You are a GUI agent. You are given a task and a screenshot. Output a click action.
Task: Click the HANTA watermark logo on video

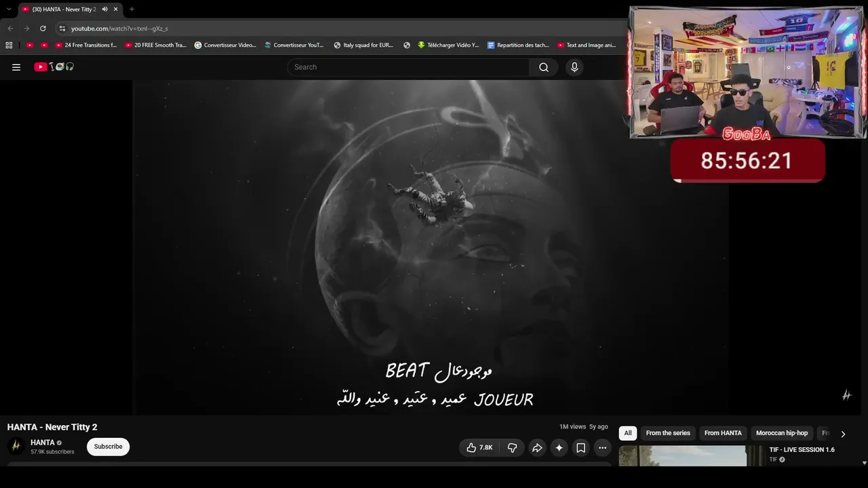pos(846,395)
